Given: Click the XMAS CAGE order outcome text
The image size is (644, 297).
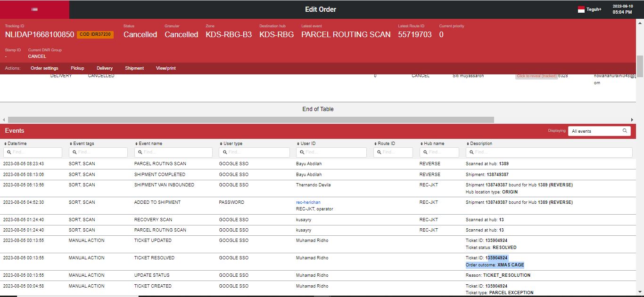Looking at the screenshot, I should coord(511,265).
